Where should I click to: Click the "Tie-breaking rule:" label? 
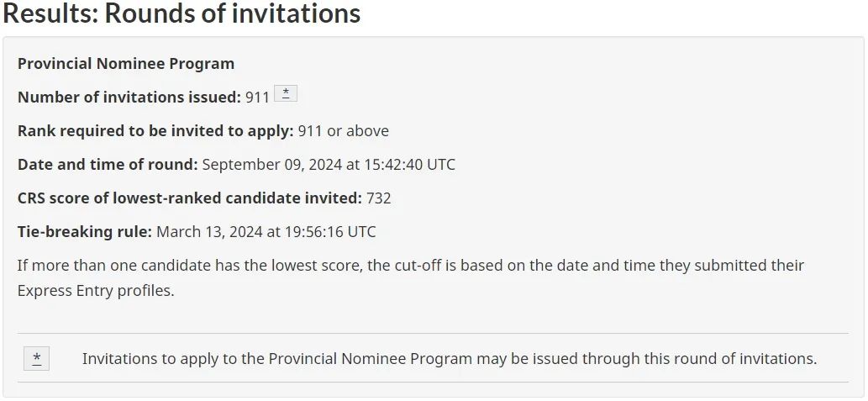coord(85,232)
